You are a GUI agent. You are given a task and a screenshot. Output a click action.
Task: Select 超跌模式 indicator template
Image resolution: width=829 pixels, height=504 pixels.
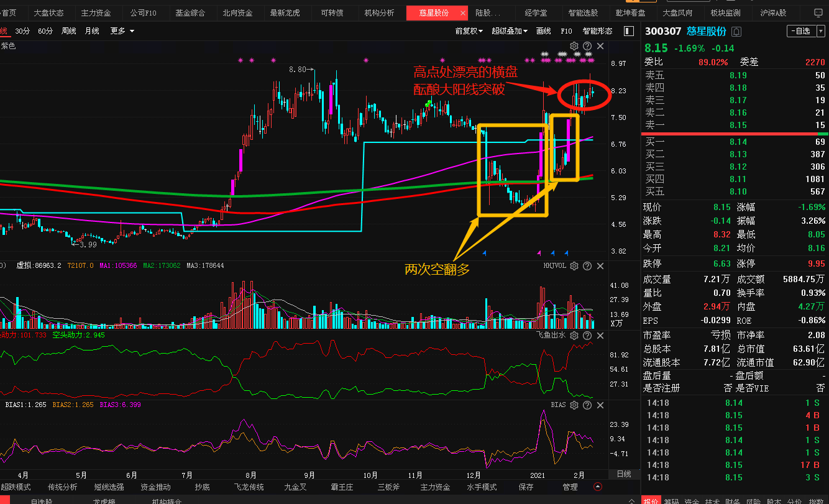16,487
